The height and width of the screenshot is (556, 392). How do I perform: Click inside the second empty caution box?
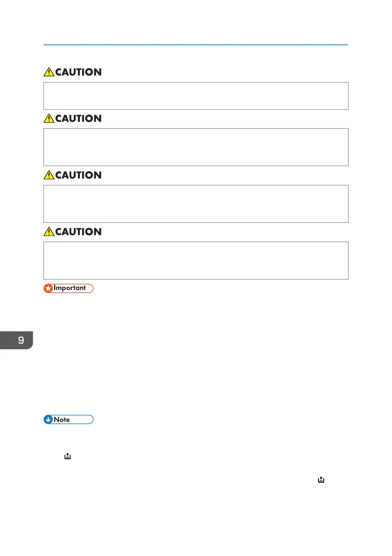coord(196,147)
